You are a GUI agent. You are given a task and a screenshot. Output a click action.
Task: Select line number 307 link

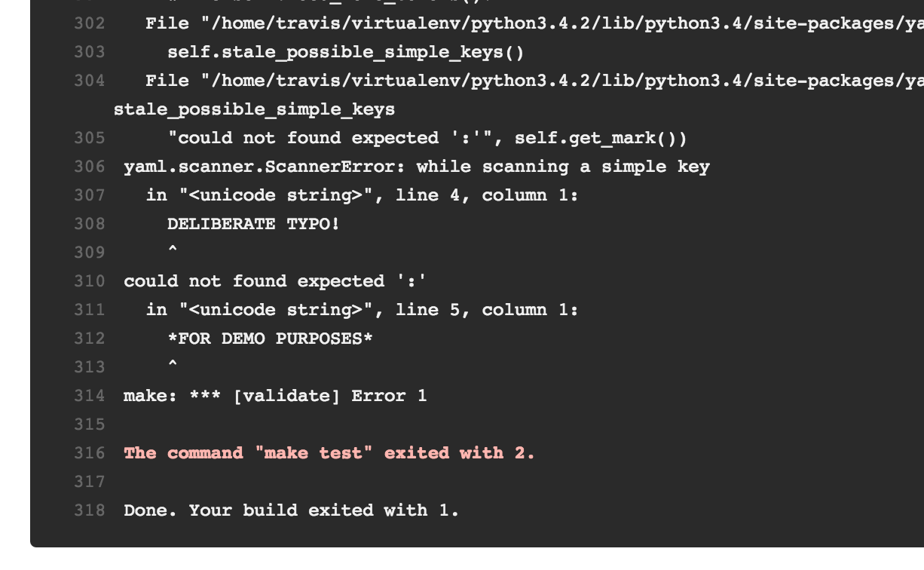[90, 196]
